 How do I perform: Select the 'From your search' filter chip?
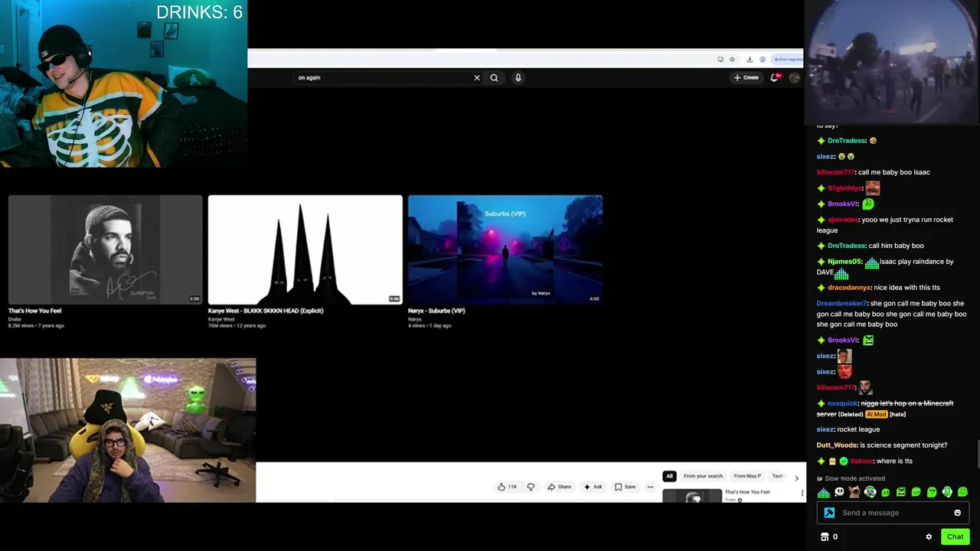coord(702,476)
